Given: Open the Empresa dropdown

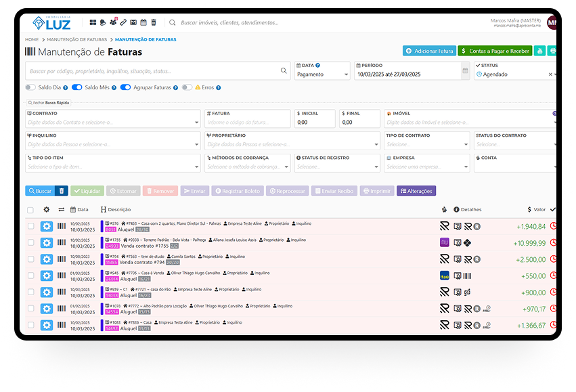Looking at the screenshot, I should (427, 163).
